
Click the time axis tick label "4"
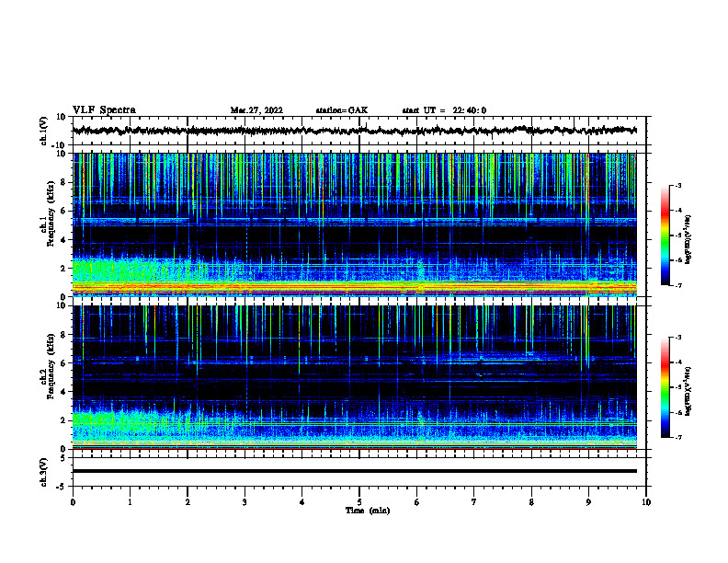(302, 502)
